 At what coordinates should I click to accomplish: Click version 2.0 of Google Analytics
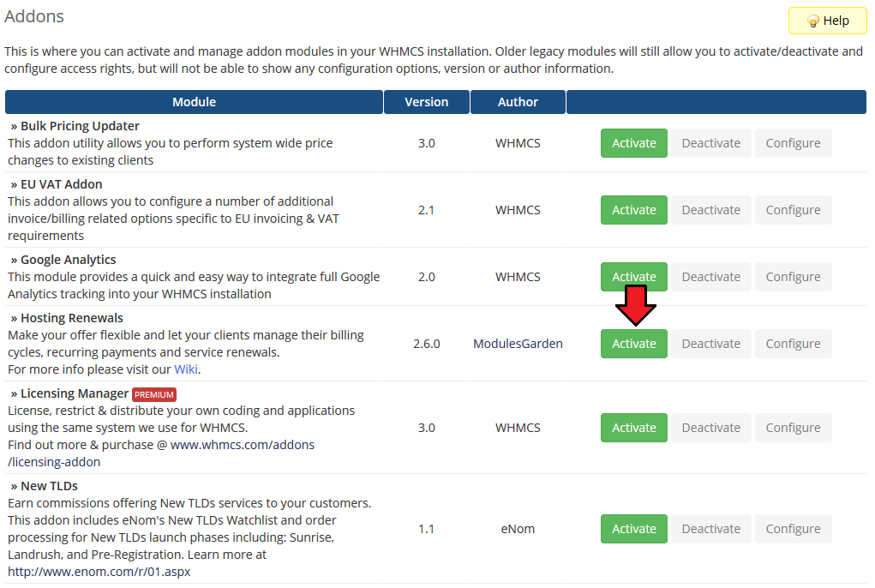[426, 277]
